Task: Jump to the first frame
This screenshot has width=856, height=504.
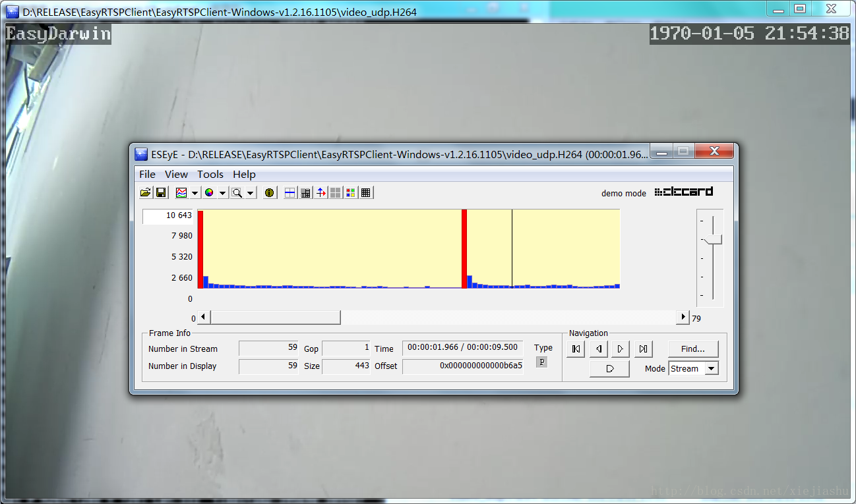Action: 576,349
